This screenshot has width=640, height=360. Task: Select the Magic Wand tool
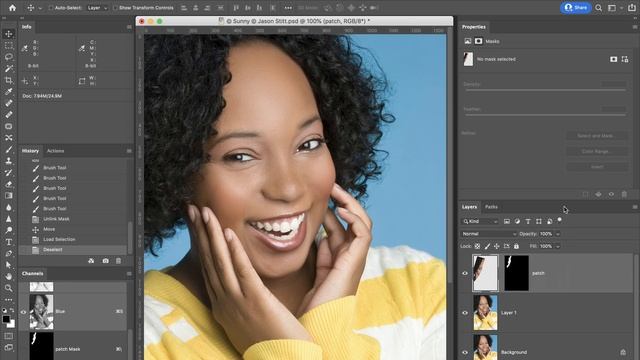9,68
